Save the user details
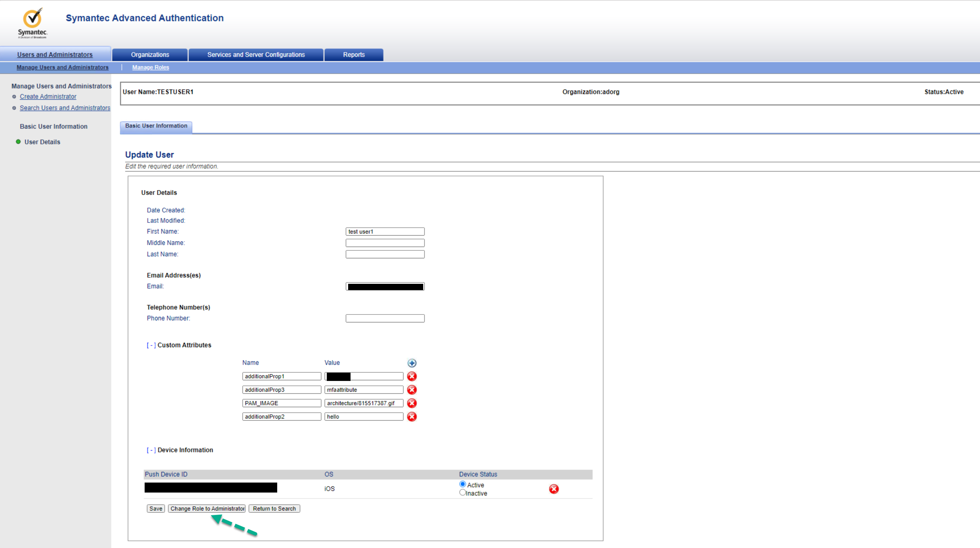Screen dimensions: 980x548 pyautogui.click(x=156, y=509)
